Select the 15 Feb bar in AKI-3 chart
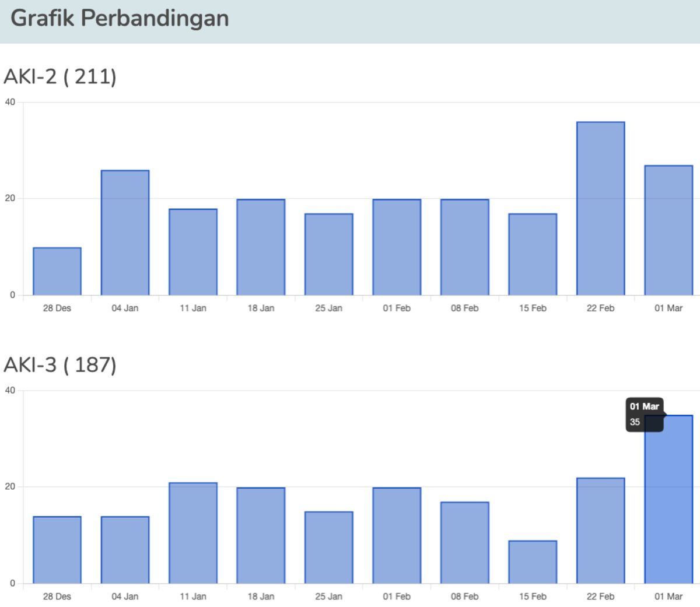This screenshot has width=700, height=607. (x=533, y=563)
